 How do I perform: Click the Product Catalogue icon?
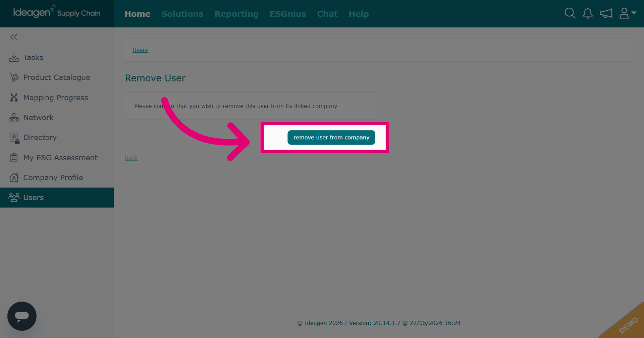pyautogui.click(x=14, y=77)
